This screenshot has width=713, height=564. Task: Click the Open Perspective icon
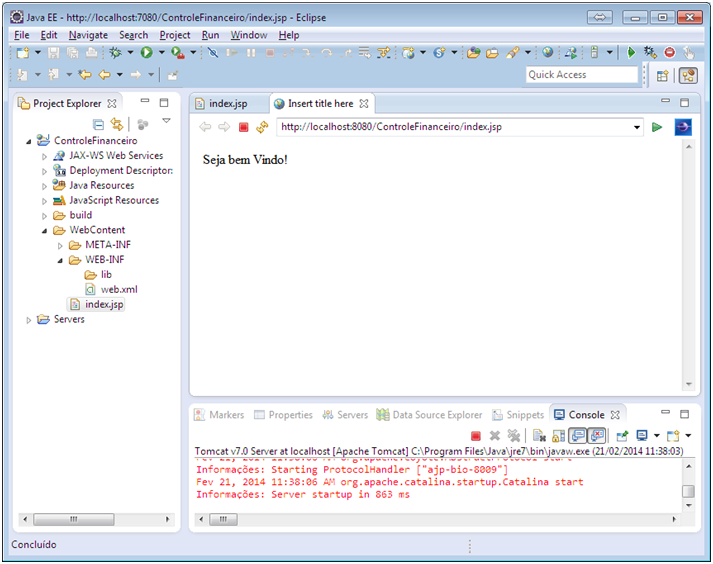tap(662, 76)
